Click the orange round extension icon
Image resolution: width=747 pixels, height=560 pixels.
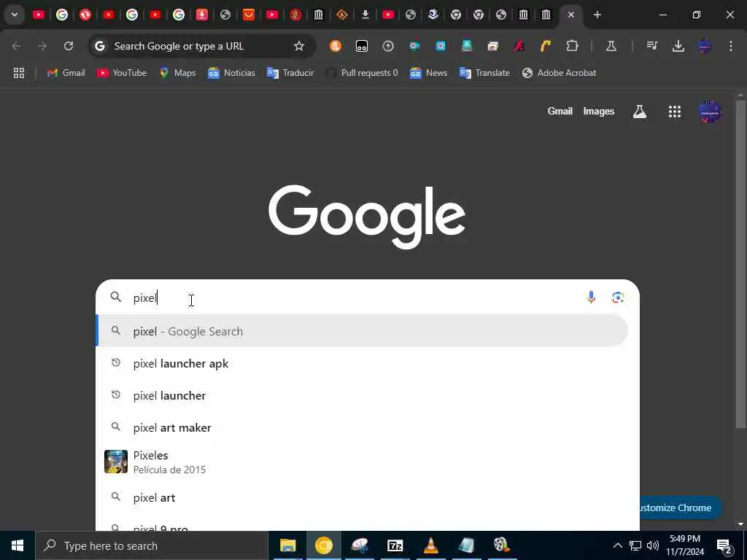point(336,46)
